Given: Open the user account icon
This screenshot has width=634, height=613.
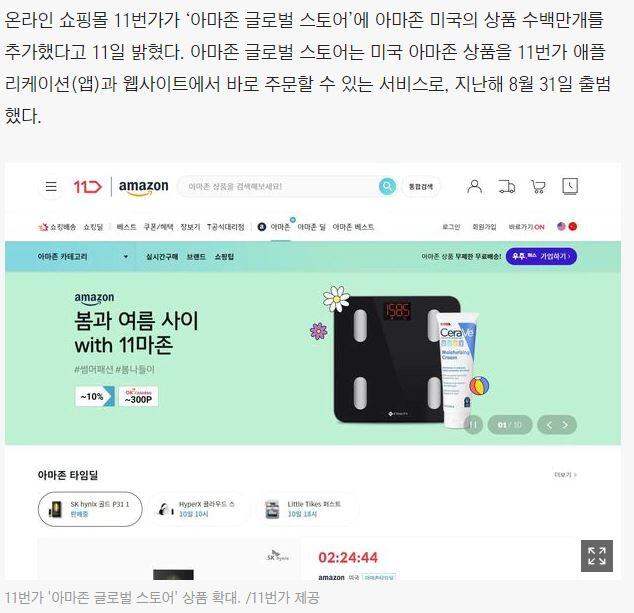Looking at the screenshot, I should point(474,186).
